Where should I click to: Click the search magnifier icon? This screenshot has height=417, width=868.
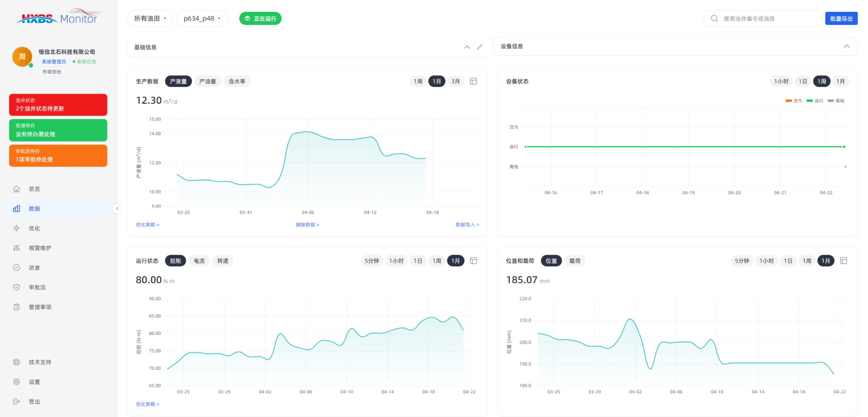click(714, 18)
